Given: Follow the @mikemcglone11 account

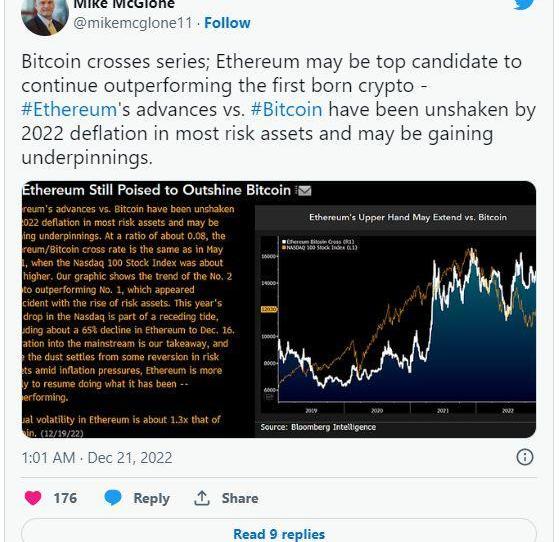Looking at the screenshot, I should [x=227, y=23].
